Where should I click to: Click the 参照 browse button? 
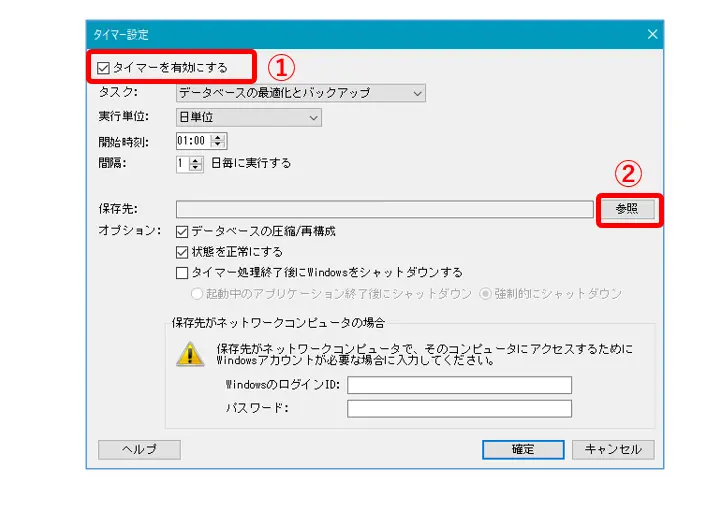(627, 209)
